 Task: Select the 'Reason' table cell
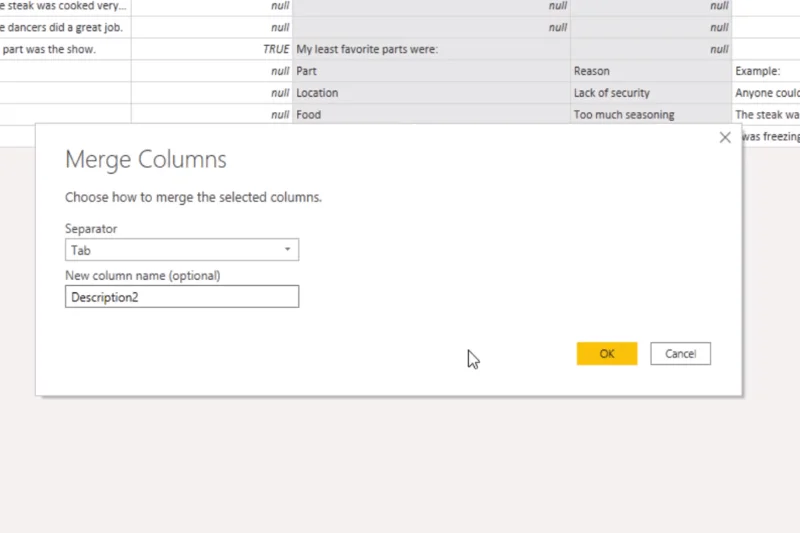point(651,71)
